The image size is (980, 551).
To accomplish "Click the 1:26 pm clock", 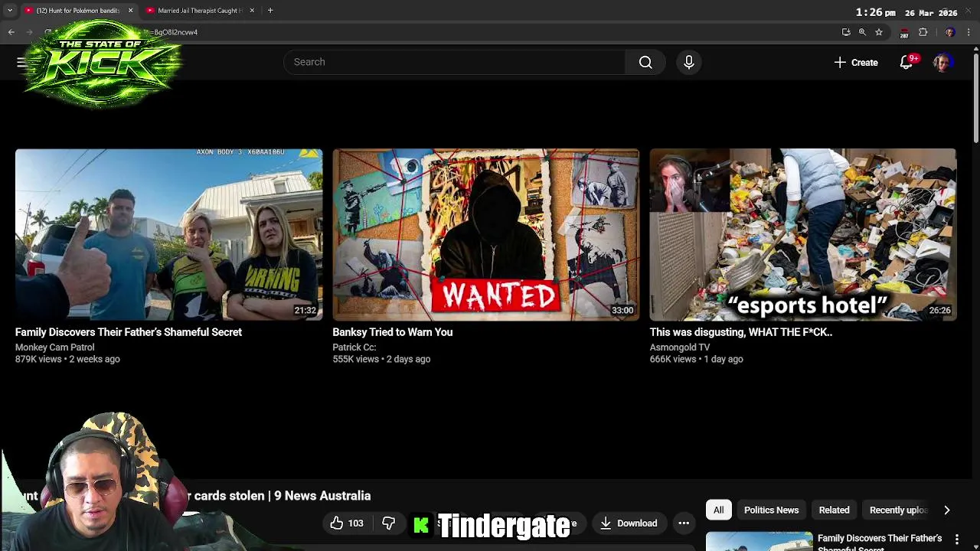I will [x=875, y=12].
